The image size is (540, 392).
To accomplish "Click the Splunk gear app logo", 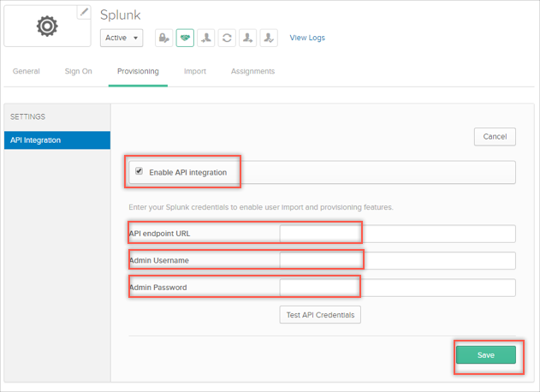I will tap(47, 27).
